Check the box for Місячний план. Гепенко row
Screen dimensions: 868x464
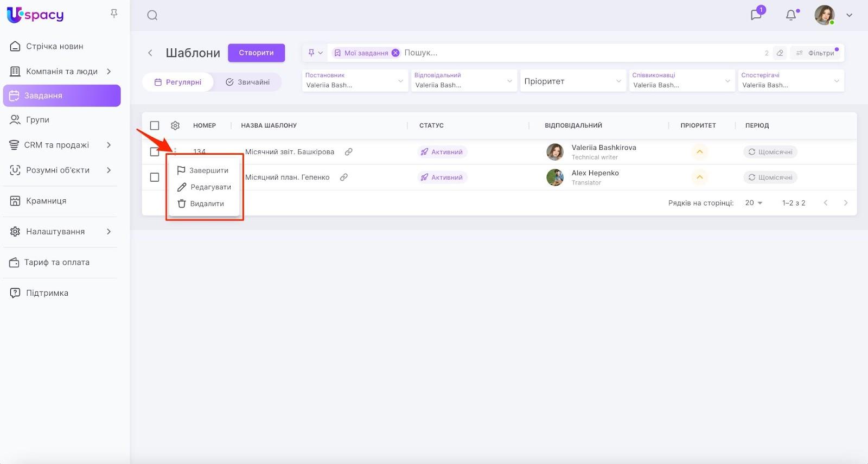(155, 177)
